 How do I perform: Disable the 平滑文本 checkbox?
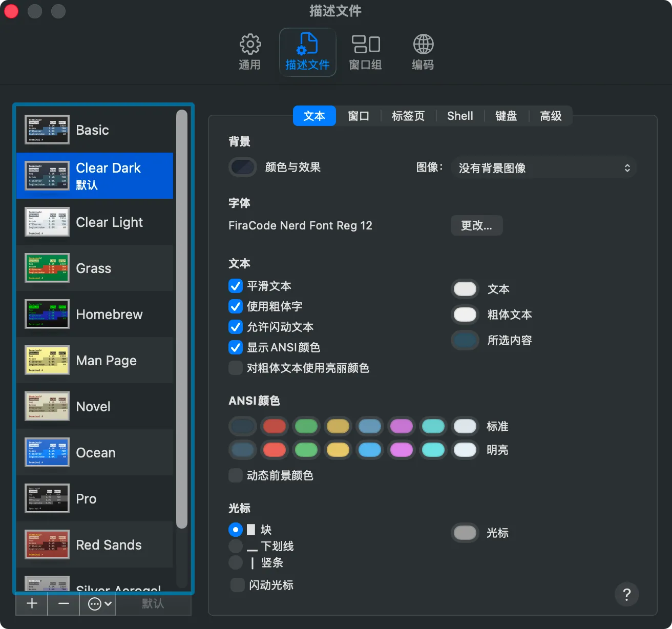tap(235, 286)
